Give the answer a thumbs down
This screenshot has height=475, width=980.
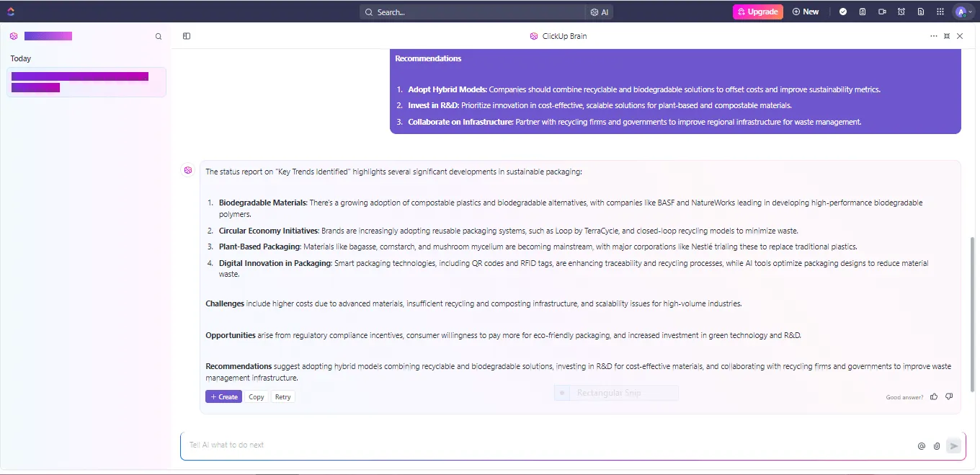pos(949,396)
